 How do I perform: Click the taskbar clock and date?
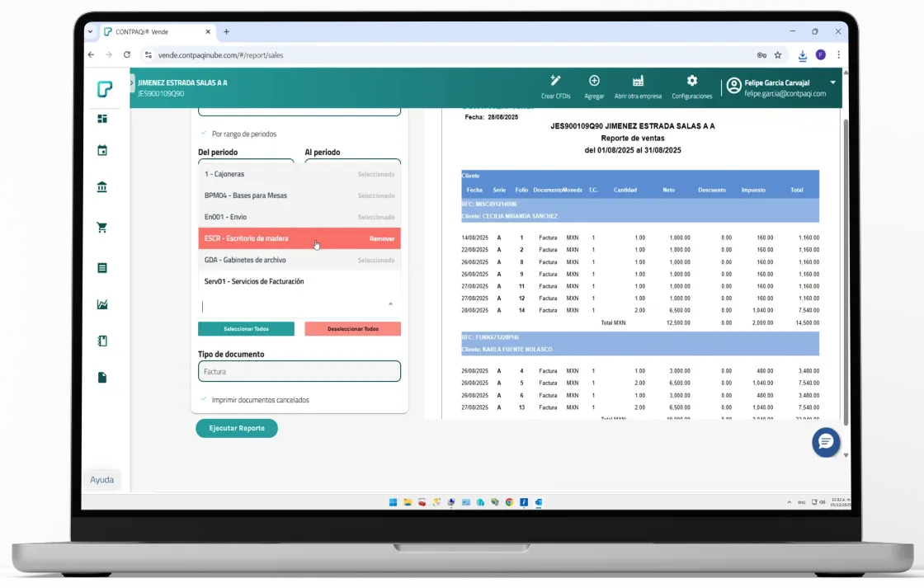pos(840,502)
